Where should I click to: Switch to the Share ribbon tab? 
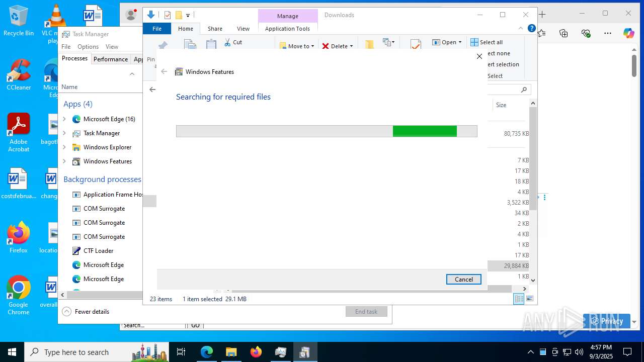pos(215,29)
